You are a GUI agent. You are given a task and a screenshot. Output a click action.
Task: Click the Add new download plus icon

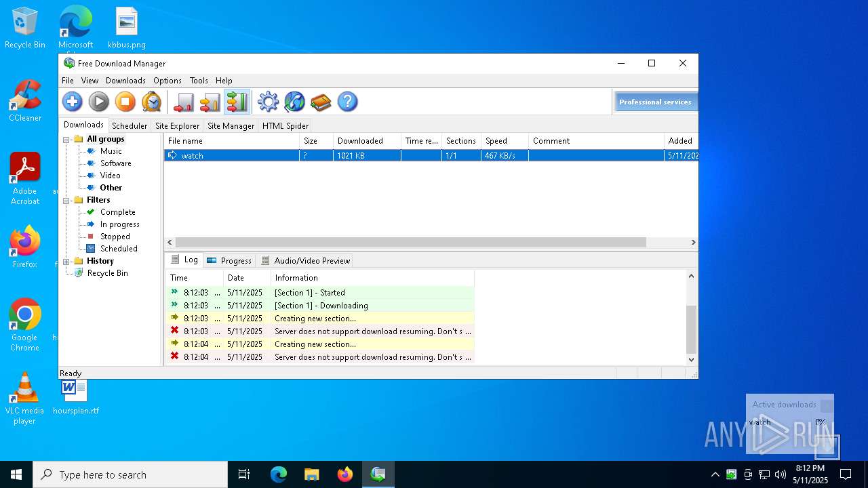(73, 102)
